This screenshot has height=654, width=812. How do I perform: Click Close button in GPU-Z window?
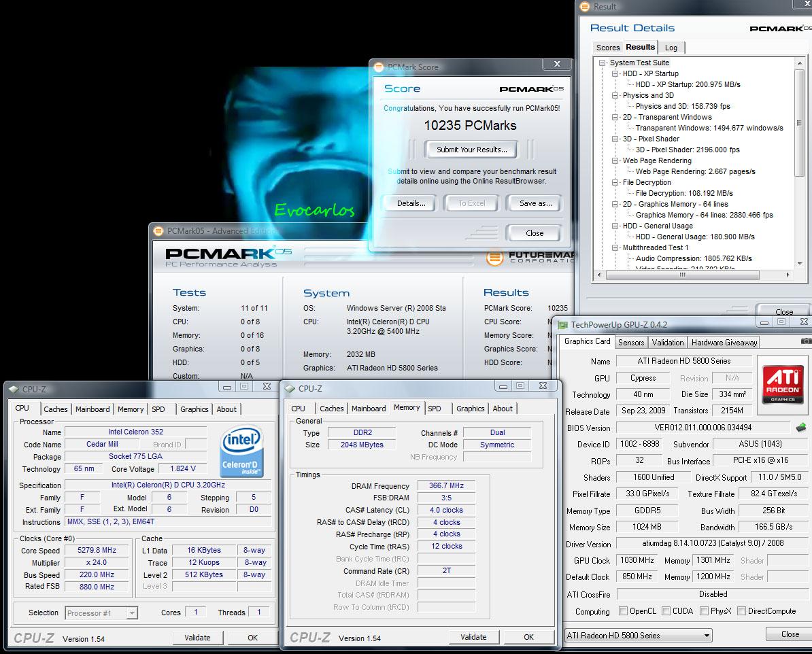[x=789, y=634]
